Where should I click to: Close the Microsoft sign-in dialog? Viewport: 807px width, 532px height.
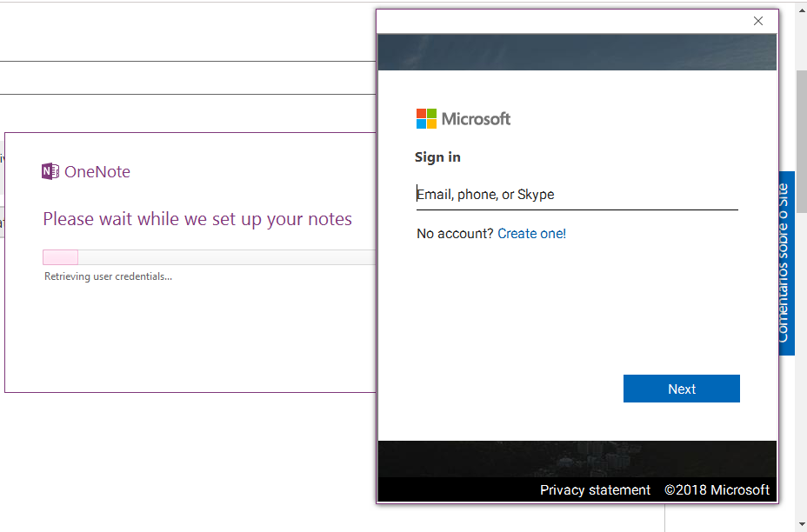(x=758, y=21)
